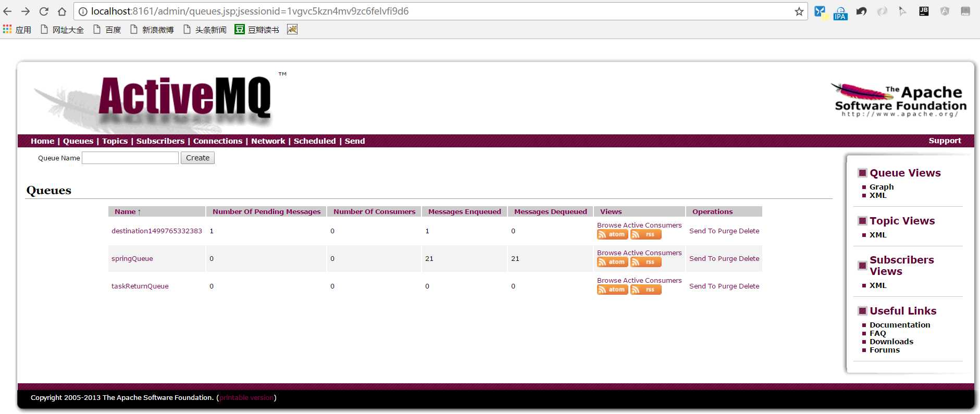
Task: Bookmark this page with the star icon
Action: (799, 11)
